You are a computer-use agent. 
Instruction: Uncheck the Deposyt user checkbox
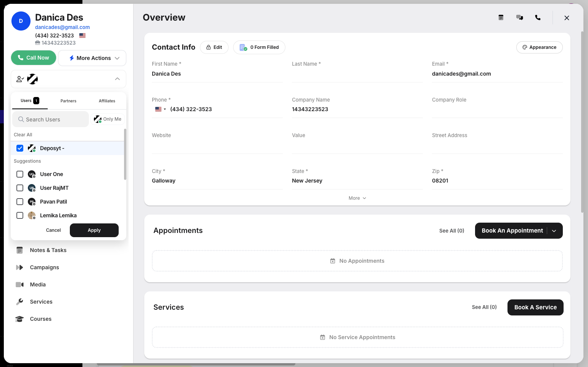20,148
